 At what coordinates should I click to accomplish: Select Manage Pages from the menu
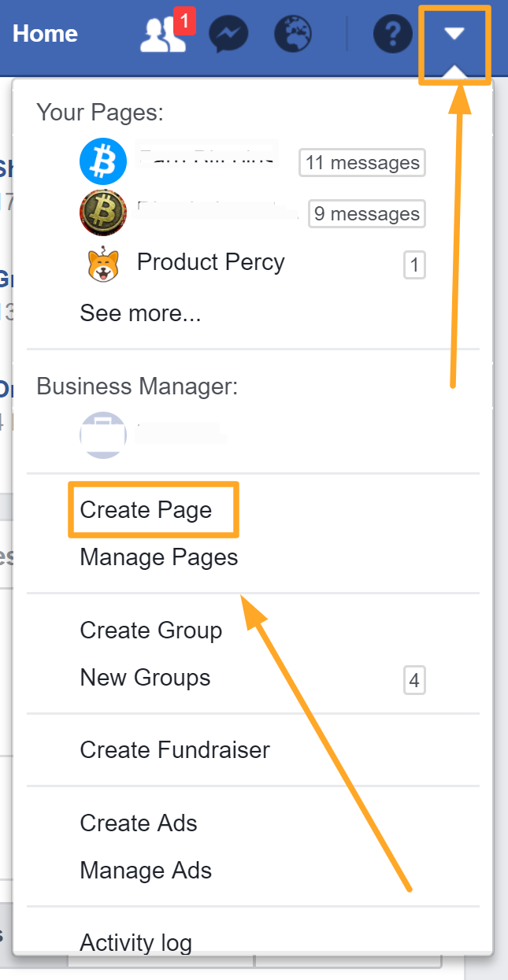[158, 557]
